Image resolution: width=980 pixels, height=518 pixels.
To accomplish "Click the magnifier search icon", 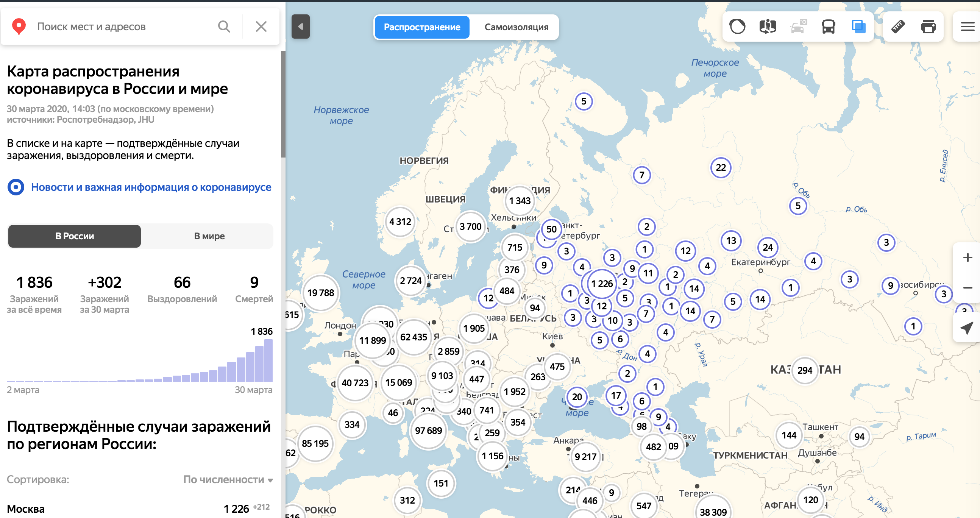I will point(224,27).
